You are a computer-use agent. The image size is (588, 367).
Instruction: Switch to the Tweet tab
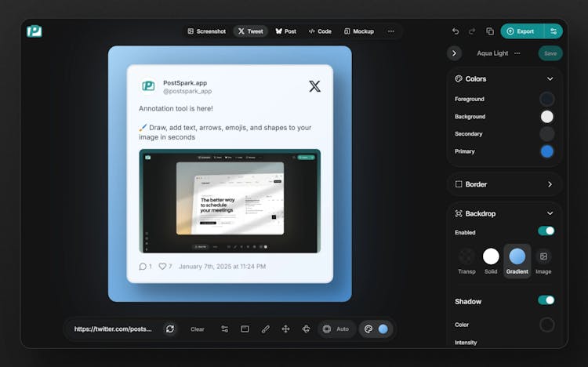[251, 31]
